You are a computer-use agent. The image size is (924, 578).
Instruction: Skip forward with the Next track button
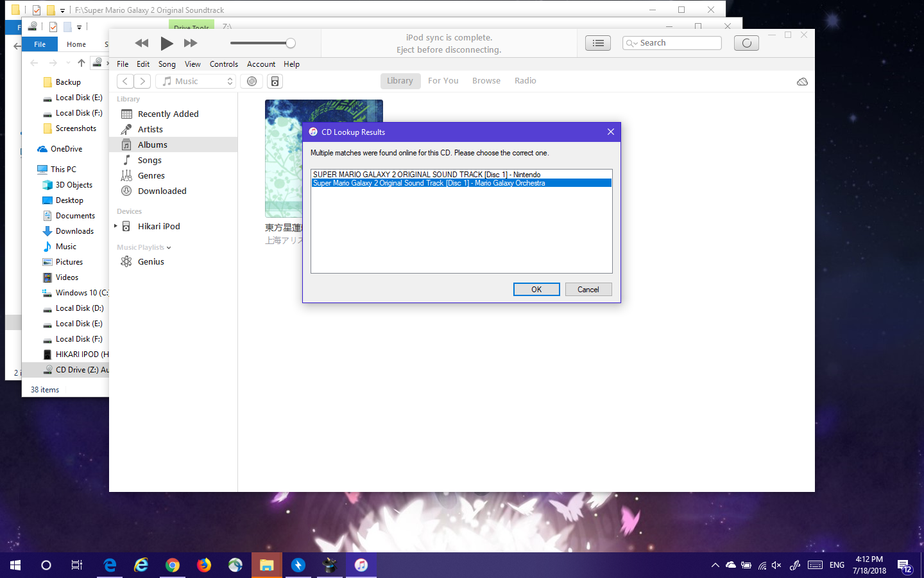point(191,43)
